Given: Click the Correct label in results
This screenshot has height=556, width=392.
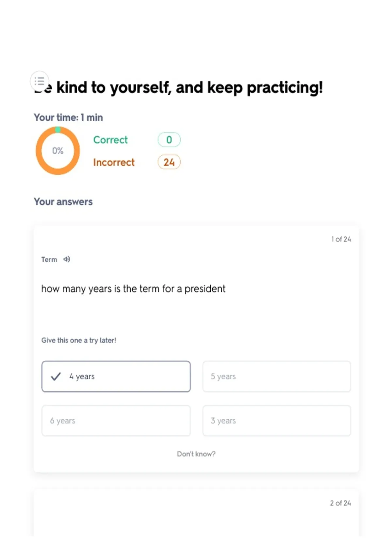Looking at the screenshot, I should coord(110,140).
